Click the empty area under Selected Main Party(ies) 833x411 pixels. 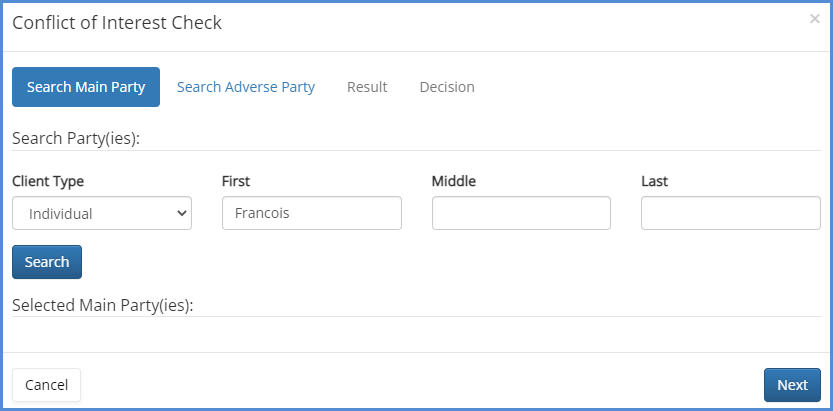[x=416, y=334]
